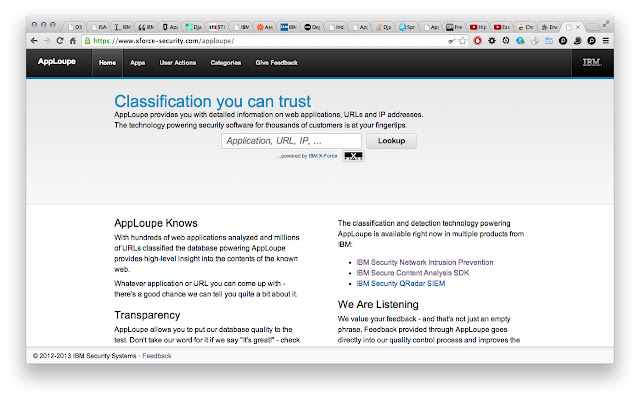Switch to the 'Ind' tab
The height and width of the screenshot is (400, 640).
pos(336,27)
